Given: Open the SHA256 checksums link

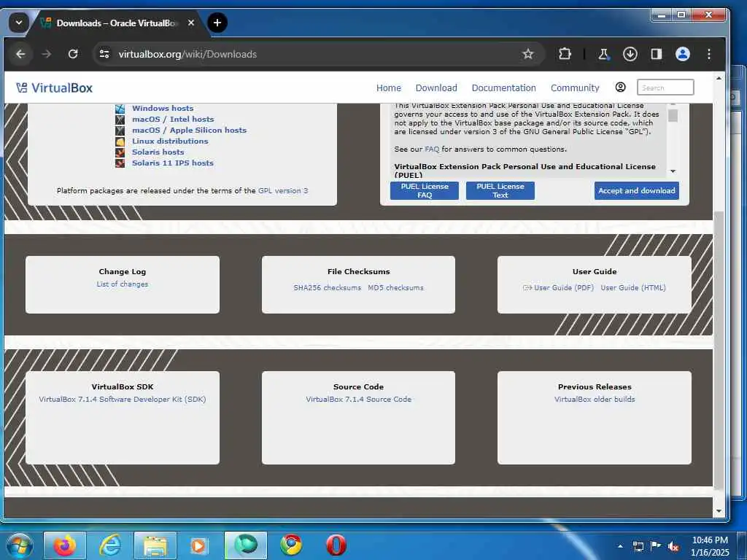Looking at the screenshot, I should click(328, 288).
